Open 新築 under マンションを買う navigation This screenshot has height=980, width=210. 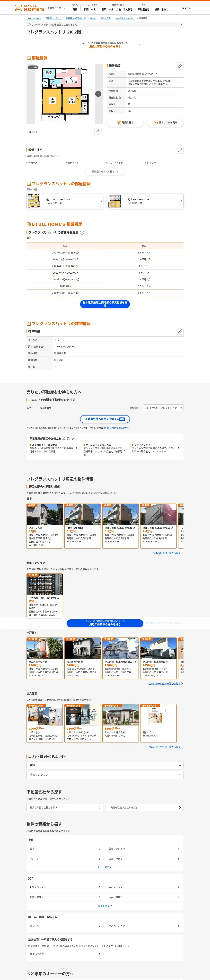pos(86,9)
